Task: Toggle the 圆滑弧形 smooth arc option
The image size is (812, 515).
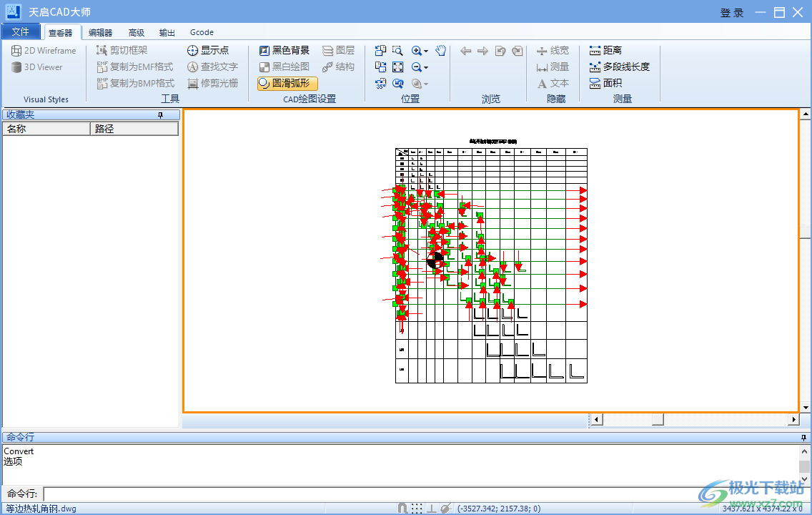Action: pyautogui.click(x=287, y=84)
